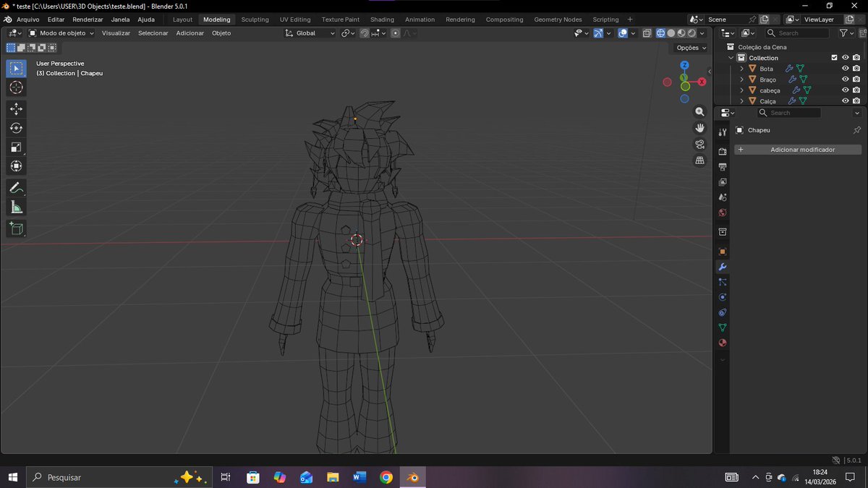Select the Rotate tool
868x488 pixels.
(x=16, y=128)
